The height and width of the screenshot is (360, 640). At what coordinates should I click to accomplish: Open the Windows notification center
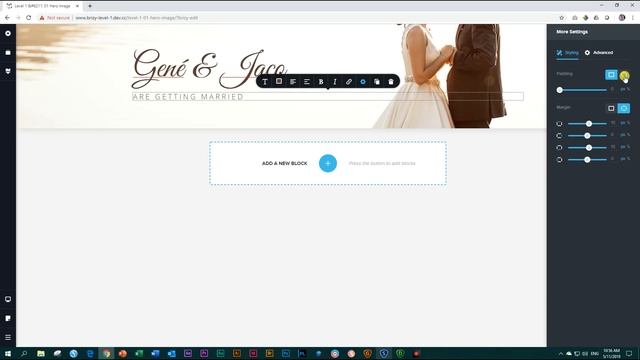pos(629,353)
